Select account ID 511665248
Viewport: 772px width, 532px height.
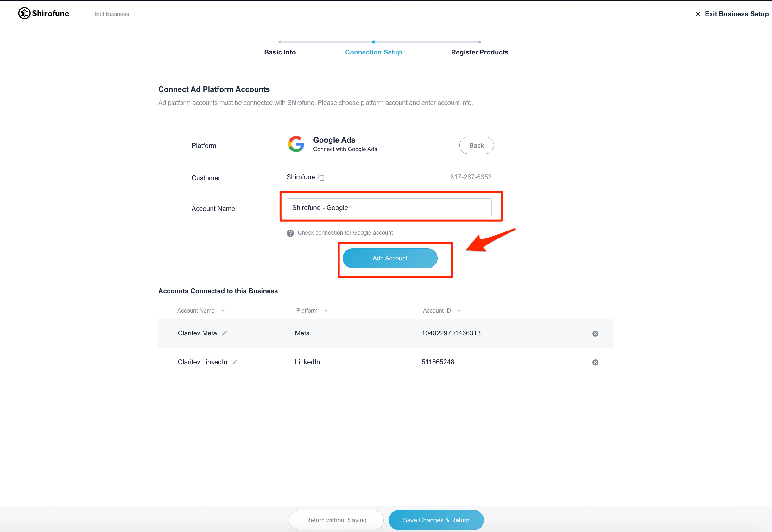click(x=438, y=362)
